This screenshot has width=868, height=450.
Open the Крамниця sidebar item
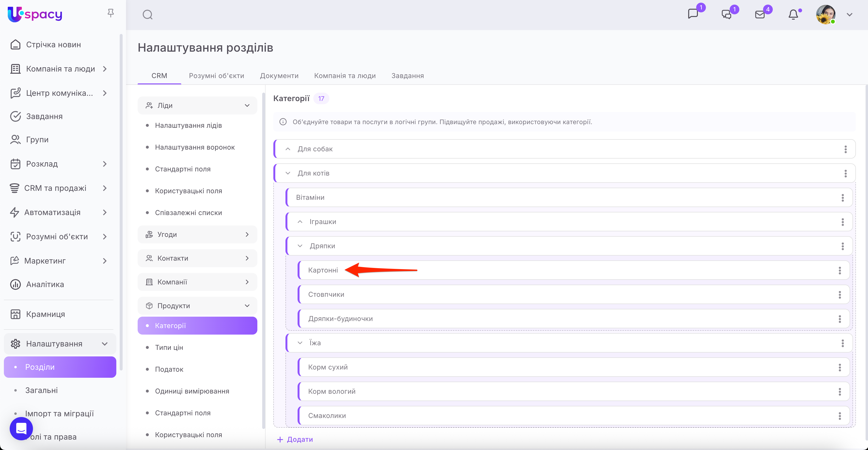pos(45,314)
